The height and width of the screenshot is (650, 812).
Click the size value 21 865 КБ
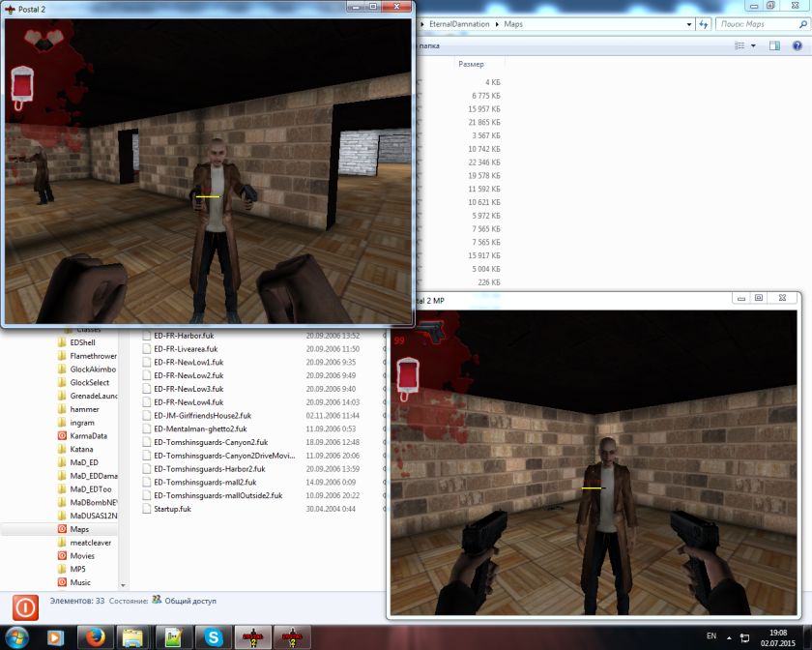tap(484, 122)
